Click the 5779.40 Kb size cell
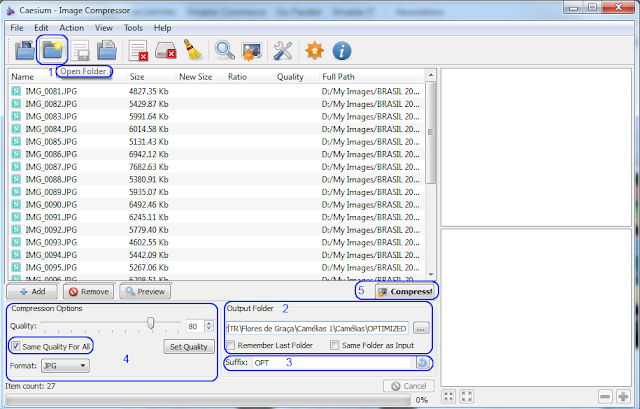This screenshot has height=409, width=640. (149, 230)
